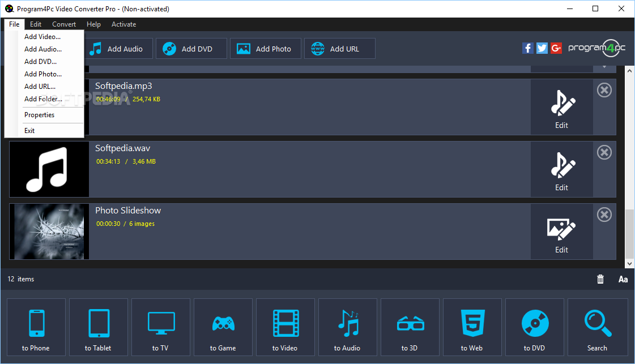
Task: Edit the Softpedia.mp3 audio item
Action: 562,108
